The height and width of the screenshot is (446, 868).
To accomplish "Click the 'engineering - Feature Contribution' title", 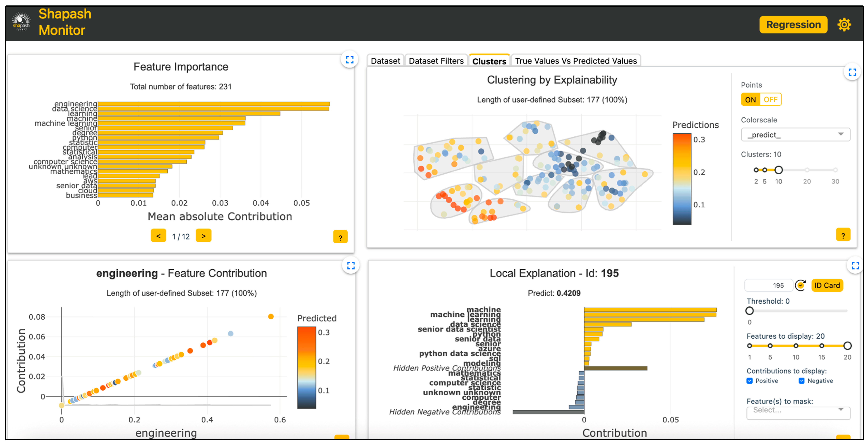I will click(181, 273).
